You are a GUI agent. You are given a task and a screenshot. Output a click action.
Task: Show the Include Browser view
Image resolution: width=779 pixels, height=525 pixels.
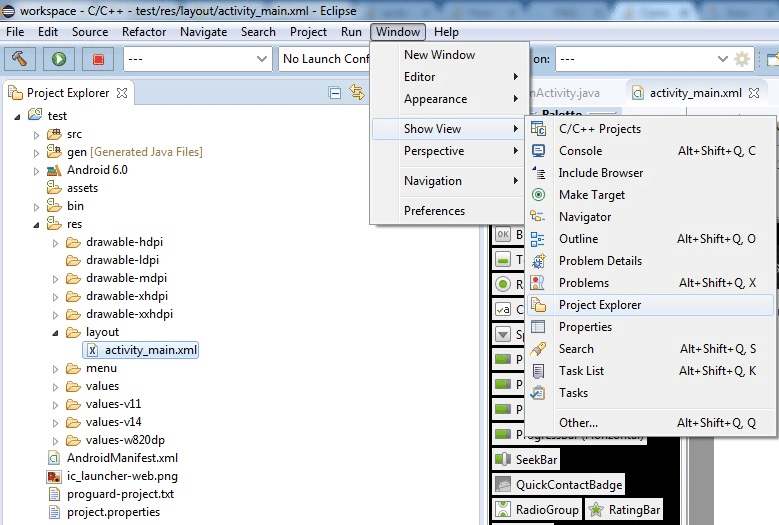(x=650, y=172)
